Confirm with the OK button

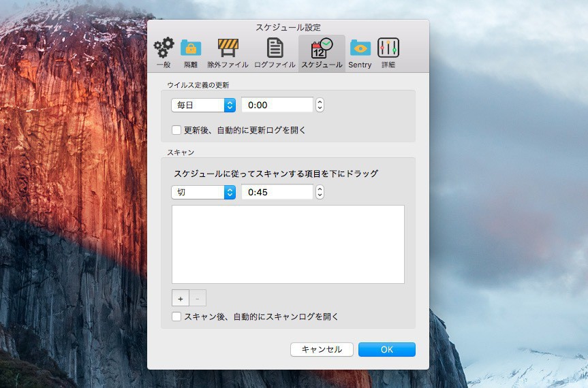click(386, 349)
